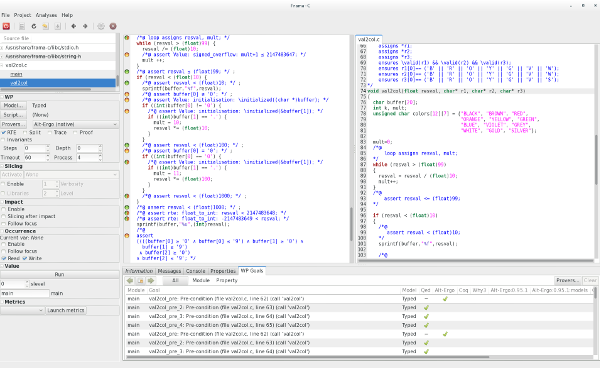Open the File menu
The height and width of the screenshot is (368, 600).
(5, 15)
